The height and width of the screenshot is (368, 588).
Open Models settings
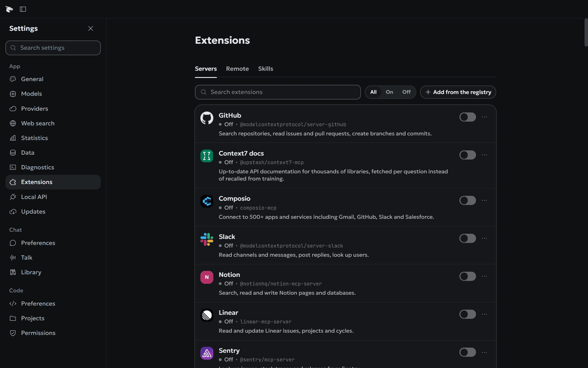tap(53, 94)
